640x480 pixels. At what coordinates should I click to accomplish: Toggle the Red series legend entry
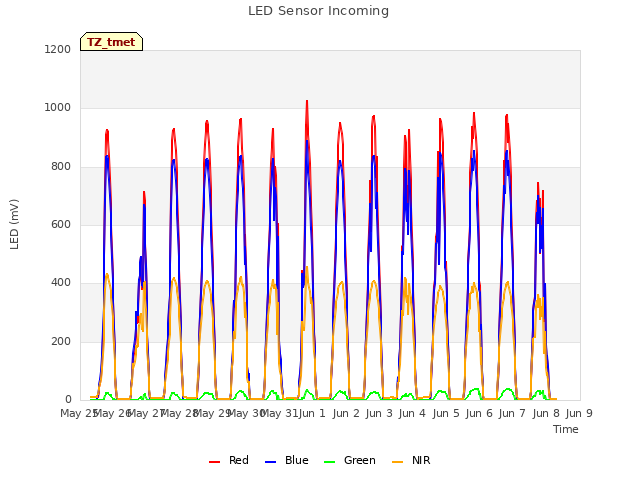click(229, 460)
